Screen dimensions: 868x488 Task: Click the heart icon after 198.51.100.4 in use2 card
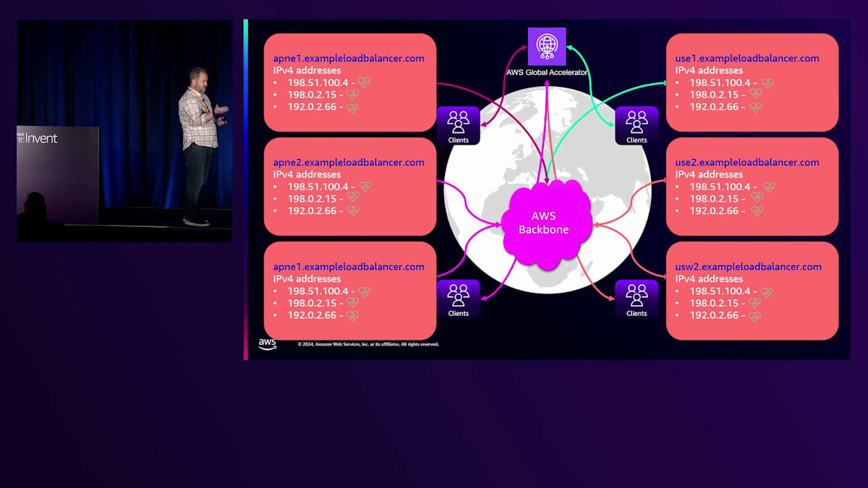[x=768, y=187]
